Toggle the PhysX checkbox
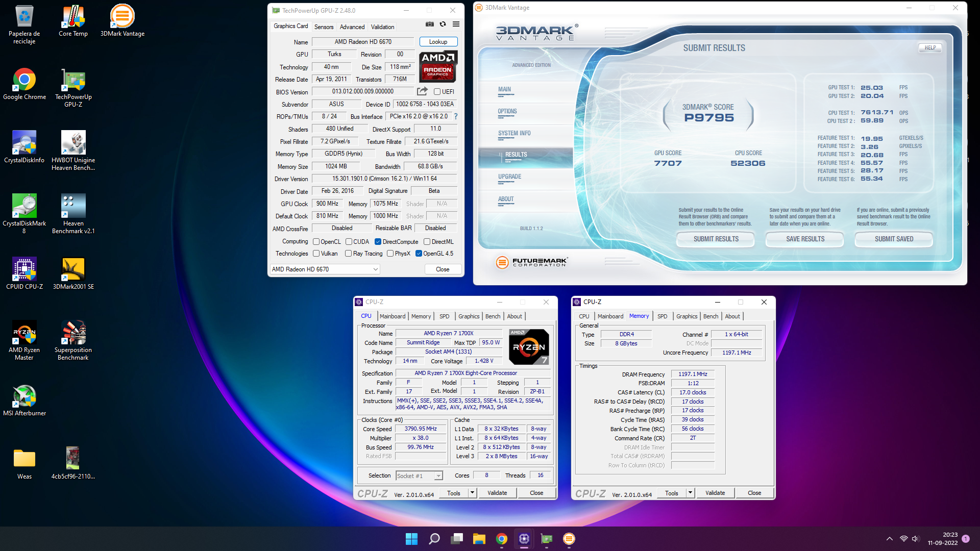The width and height of the screenshot is (980, 551). tap(390, 254)
